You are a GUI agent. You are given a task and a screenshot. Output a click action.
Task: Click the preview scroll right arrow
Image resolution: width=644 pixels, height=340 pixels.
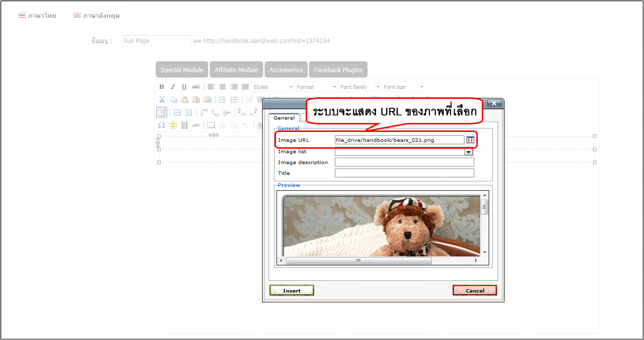[x=477, y=260]
